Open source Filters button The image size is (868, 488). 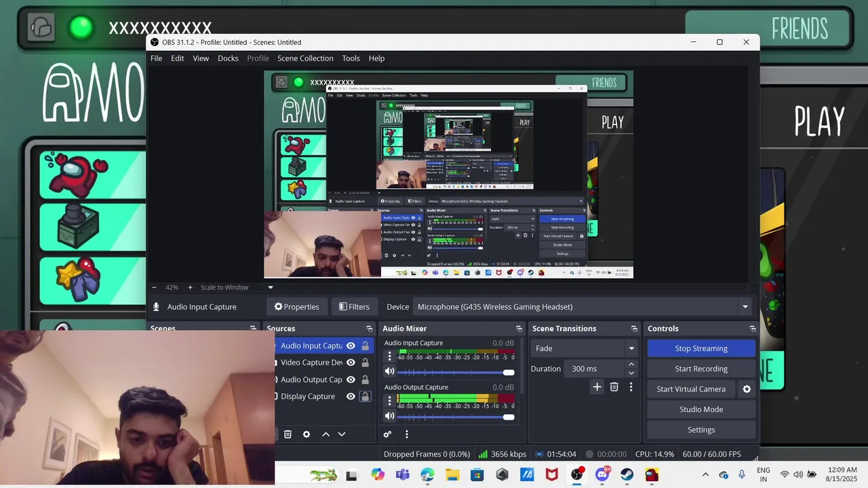(354, 307)
